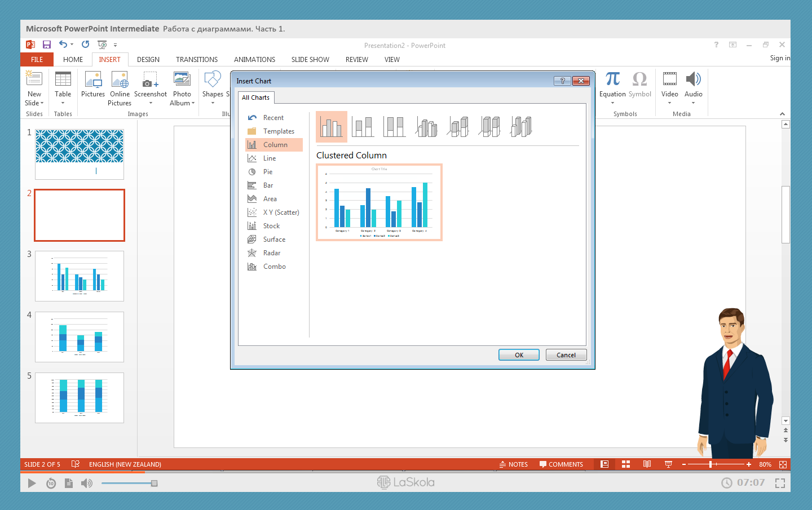This screenshot has width=812, height=510.
Task: Click the Save icon in quick access toolbar
Action: tap(47, 45)
